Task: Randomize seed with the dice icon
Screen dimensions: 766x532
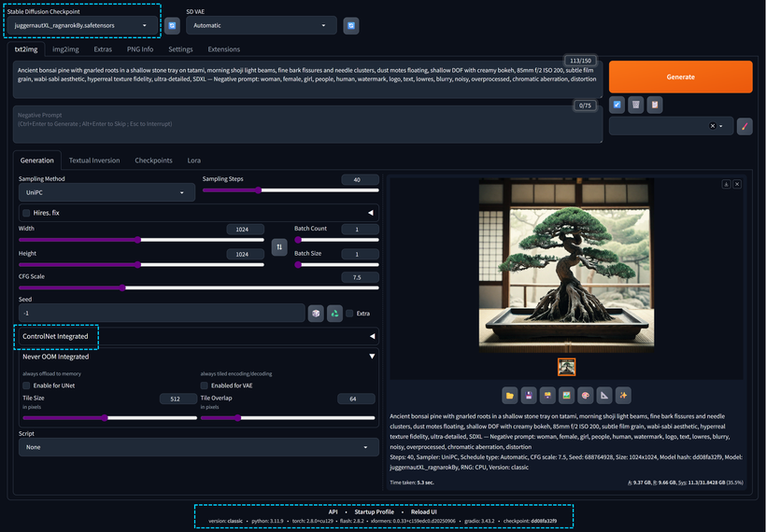Action: point(316,314)
